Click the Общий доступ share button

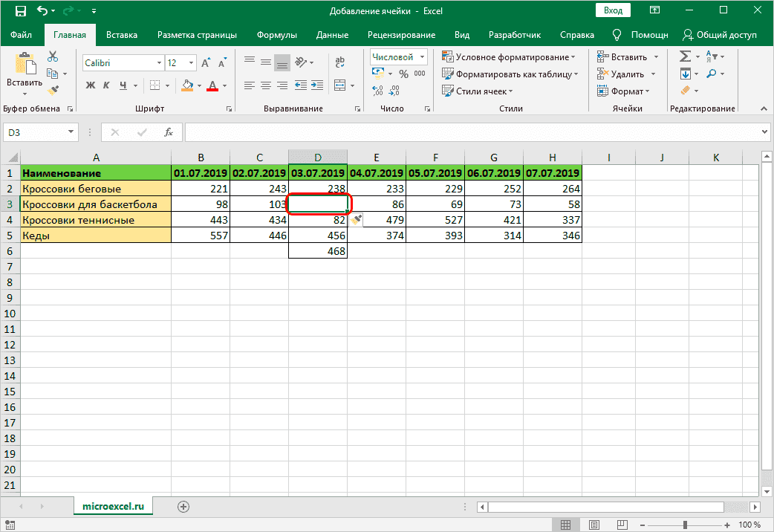[x=720, y=35]
